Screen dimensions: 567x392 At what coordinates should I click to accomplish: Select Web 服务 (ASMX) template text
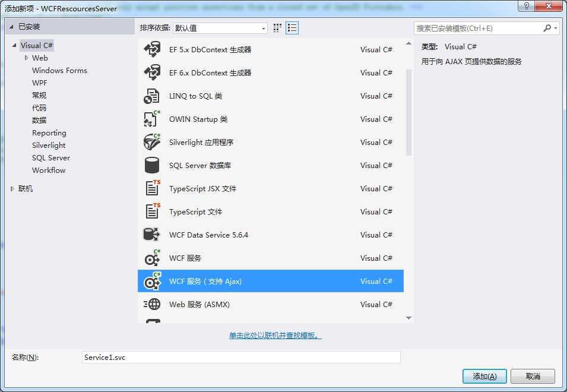pos(199,304)
